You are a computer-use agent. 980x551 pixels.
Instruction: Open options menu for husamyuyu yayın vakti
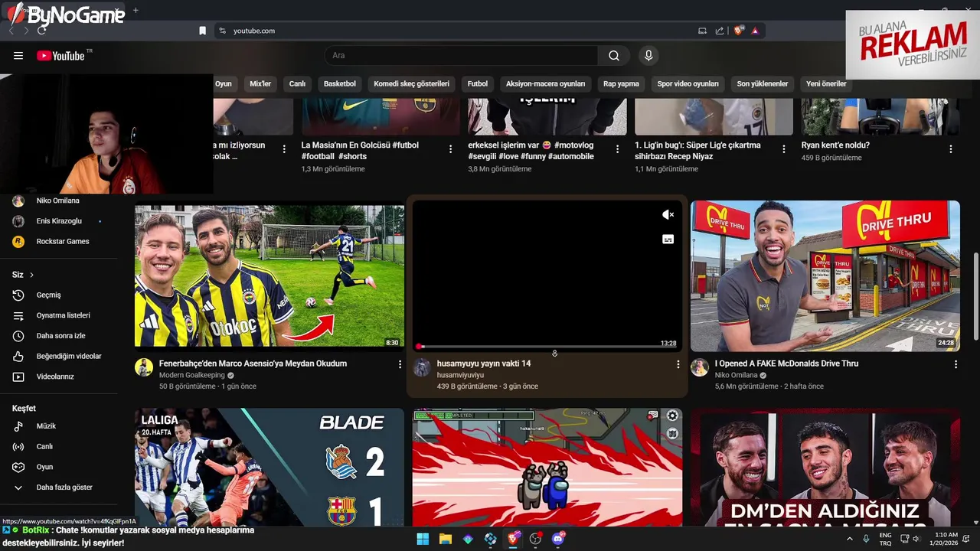click(x=678, y=364)
